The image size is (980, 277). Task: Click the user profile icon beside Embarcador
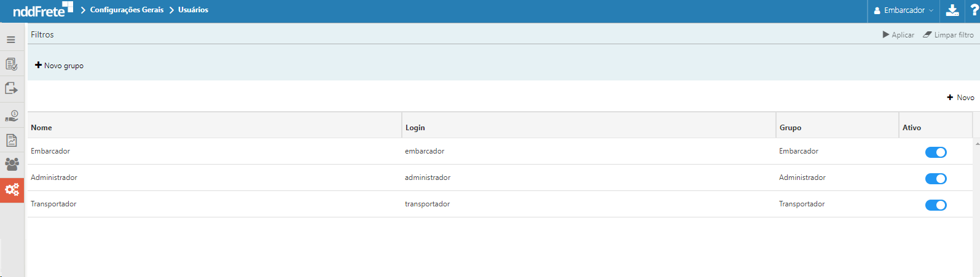pyautogui.click(x=877, y=10)
